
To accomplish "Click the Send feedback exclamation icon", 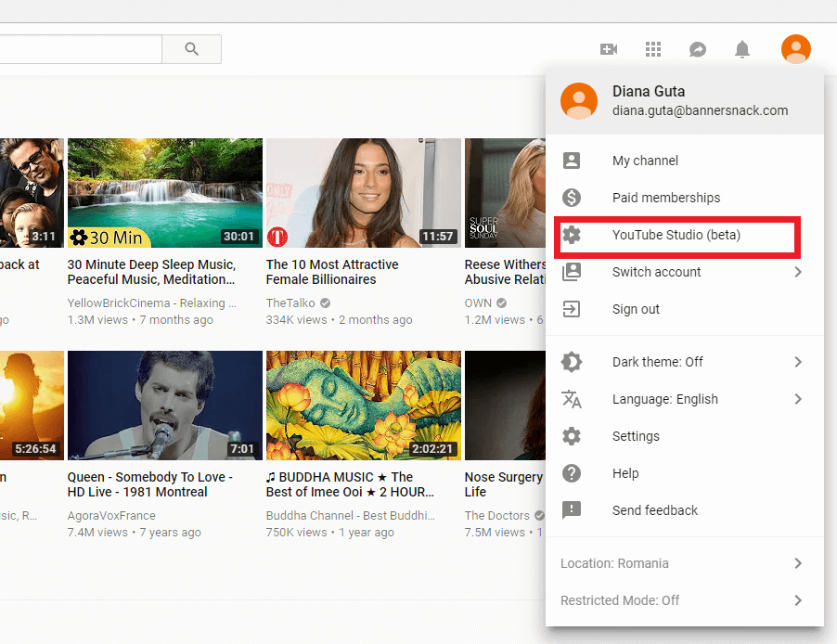I will (572, 510).
